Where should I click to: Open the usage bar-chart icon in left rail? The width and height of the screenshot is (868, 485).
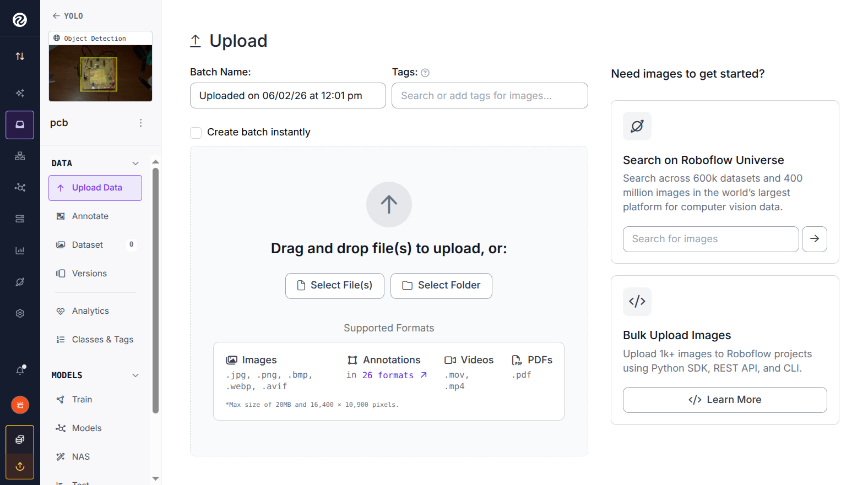pyautogui.click(x=20, y=250)
